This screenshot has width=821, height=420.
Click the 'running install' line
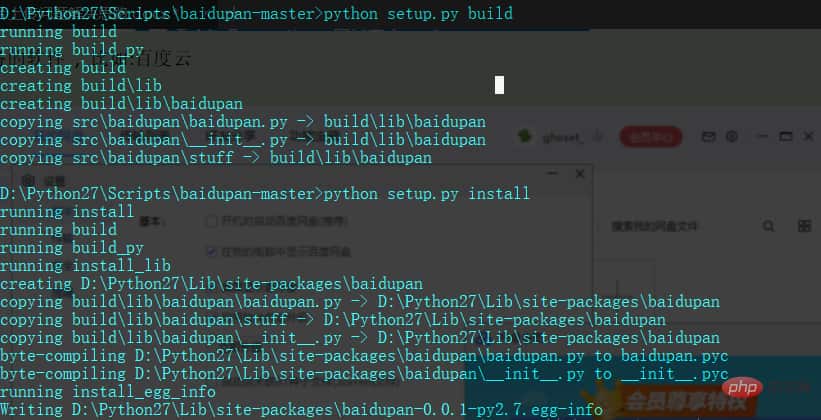click(x=68, y=212)
